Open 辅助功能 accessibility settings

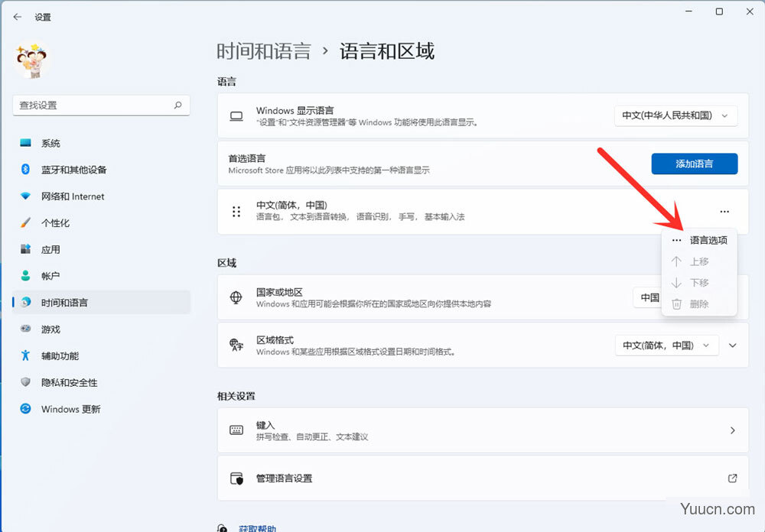point(101,355)
